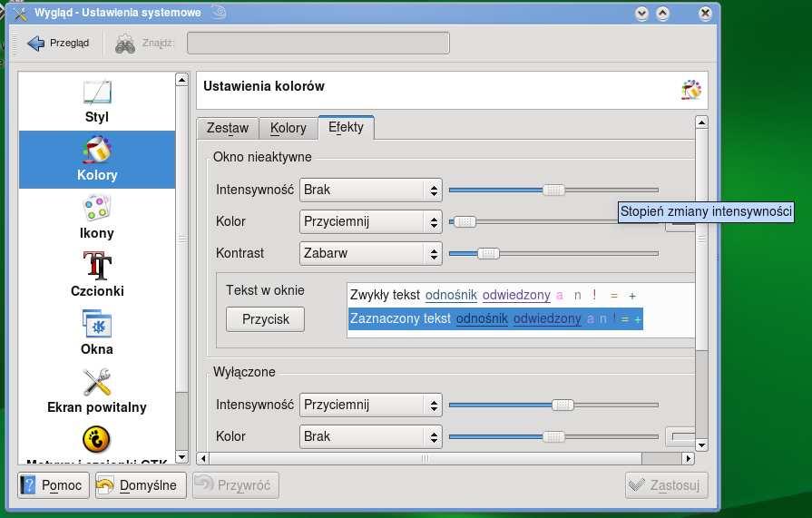
Task: Click the Okno nieaktywne Kolor slider handle
Action: (x=465, y=221)
